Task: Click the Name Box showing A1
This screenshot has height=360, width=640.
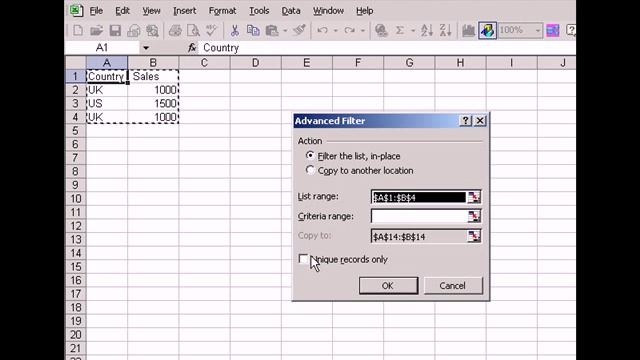Action: (102, 48)
